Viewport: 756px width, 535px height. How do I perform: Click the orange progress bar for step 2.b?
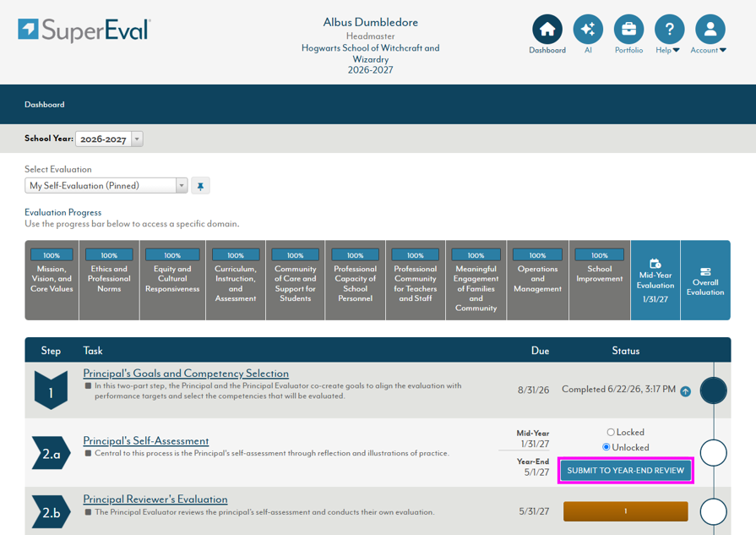point(626,511)
